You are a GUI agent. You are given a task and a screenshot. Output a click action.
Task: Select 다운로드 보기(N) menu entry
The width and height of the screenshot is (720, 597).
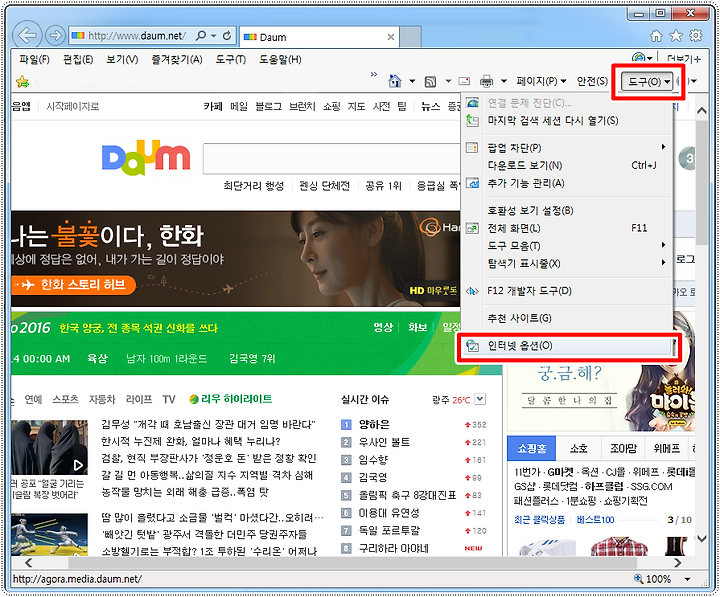568,165
